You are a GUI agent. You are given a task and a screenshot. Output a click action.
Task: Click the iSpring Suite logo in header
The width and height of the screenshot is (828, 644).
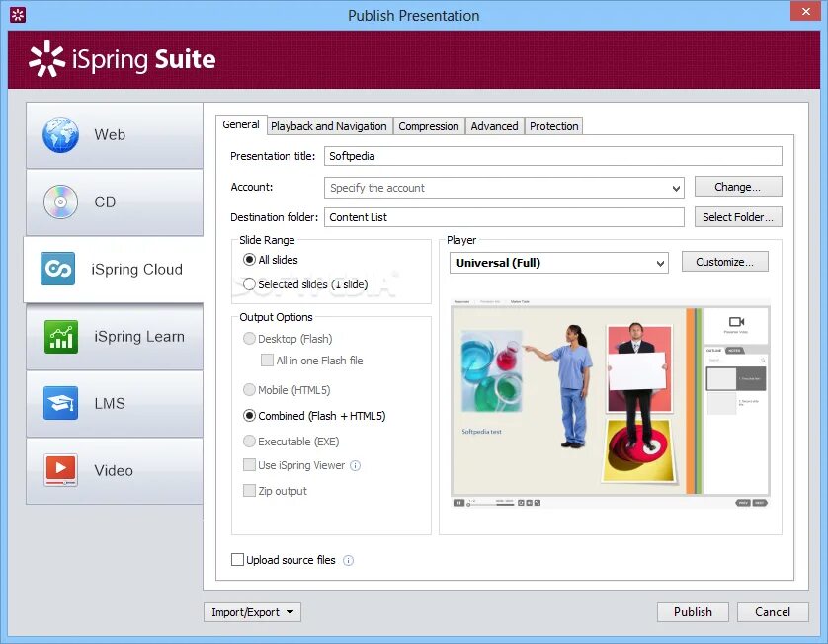click(x=122, y=59)
